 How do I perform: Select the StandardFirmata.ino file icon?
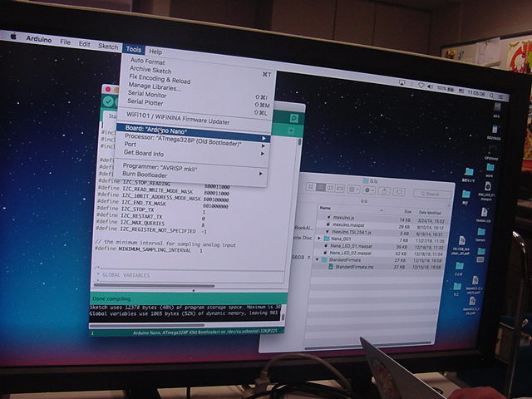(x=331, y=267)
